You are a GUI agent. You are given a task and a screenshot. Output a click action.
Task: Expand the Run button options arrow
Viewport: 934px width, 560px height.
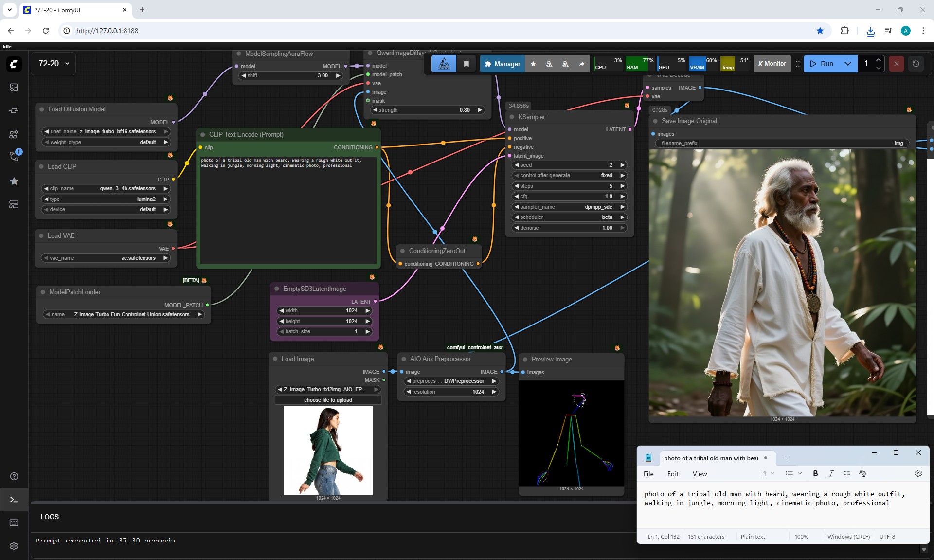848,64
